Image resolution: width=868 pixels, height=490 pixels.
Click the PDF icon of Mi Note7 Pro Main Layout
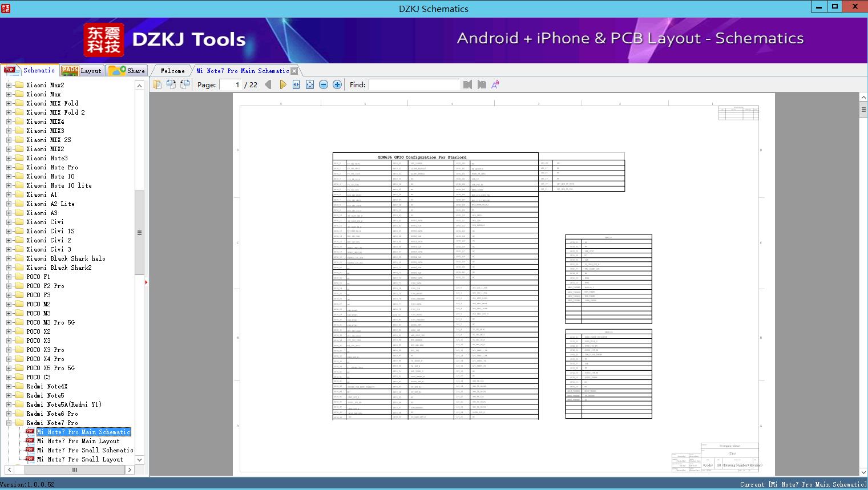(x=30, y=441)
